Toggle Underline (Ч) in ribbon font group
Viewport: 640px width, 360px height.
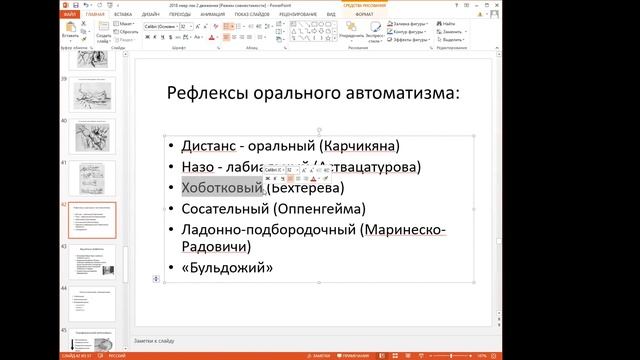[x=162, y=37]
